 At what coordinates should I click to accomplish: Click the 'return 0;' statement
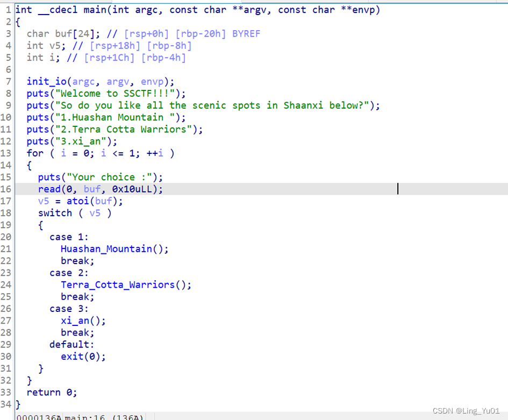click(x=52, y=393)
